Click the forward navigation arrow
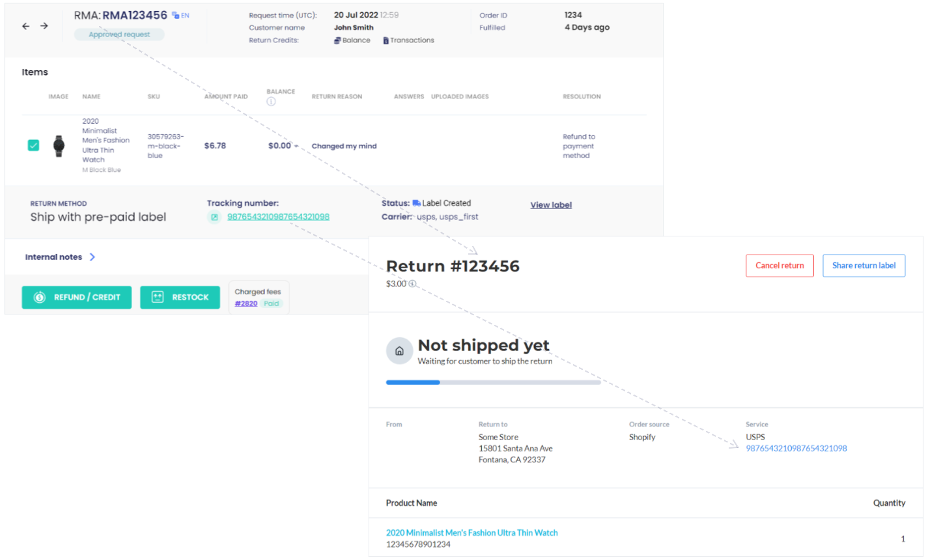 44,26
